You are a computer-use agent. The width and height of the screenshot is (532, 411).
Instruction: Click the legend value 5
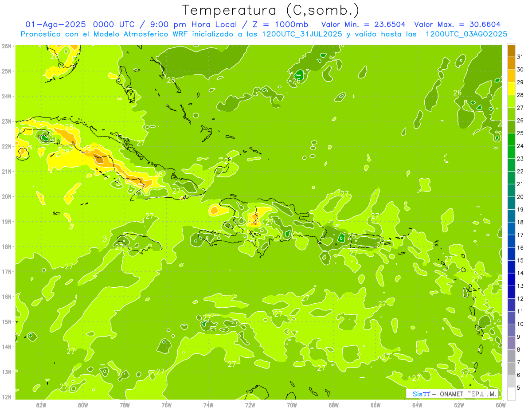click(520, 388)
